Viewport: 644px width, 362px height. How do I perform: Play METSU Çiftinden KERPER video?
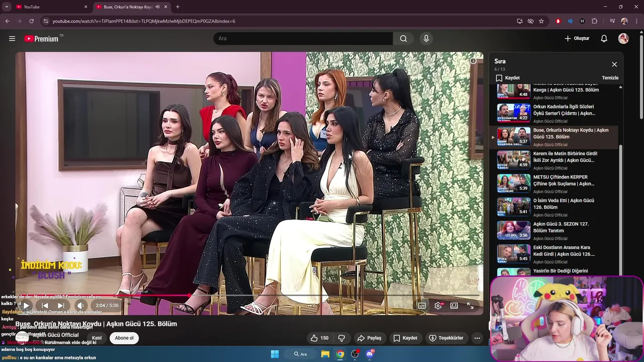point(553,184)
